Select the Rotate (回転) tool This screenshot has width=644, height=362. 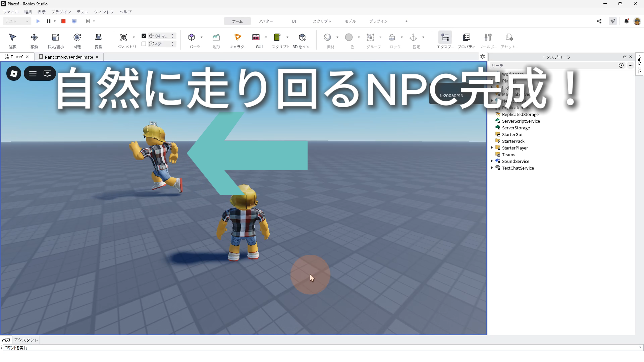point(77,38)
